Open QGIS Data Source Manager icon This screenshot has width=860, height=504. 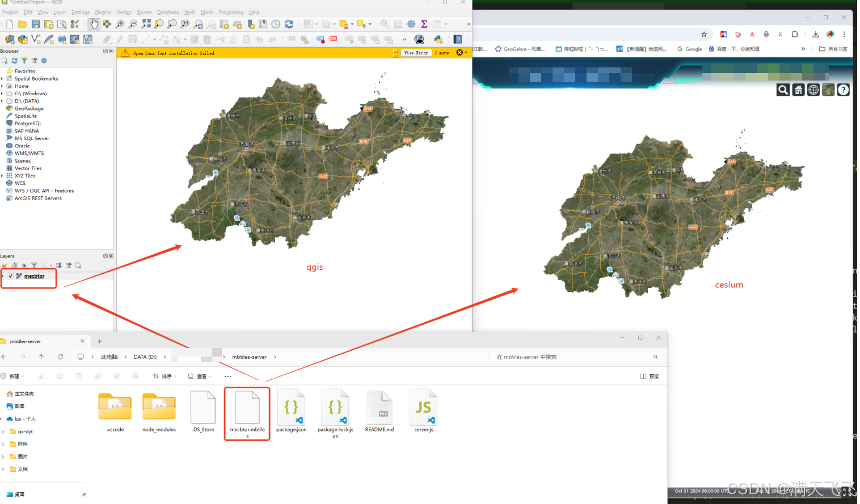(x=10, y=39)
